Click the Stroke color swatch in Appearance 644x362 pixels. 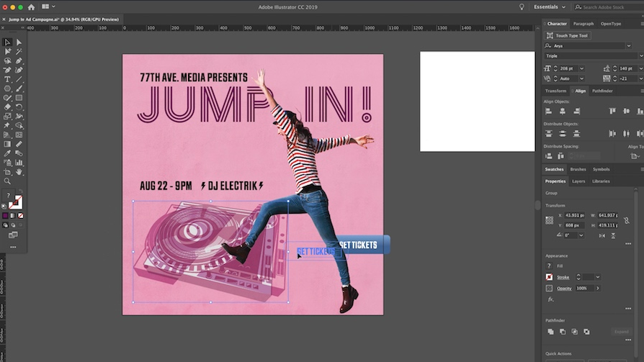(x=550, y=277)
